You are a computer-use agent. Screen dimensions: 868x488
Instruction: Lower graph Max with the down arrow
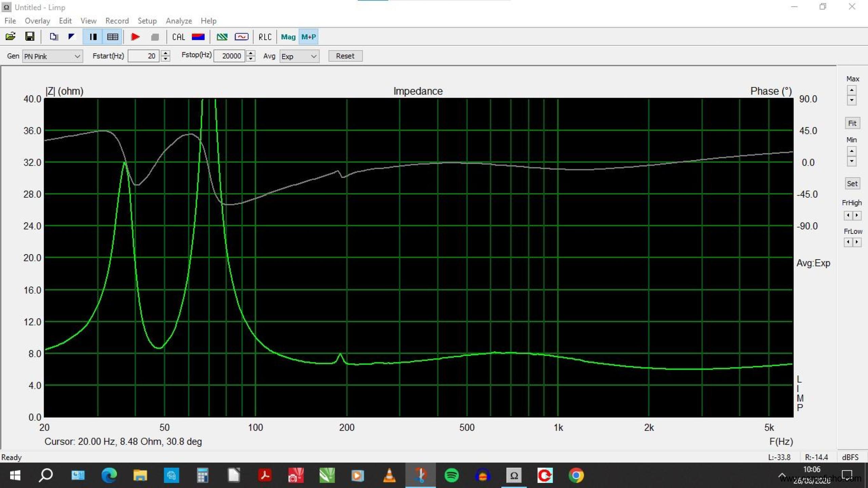tap(851, 100)
